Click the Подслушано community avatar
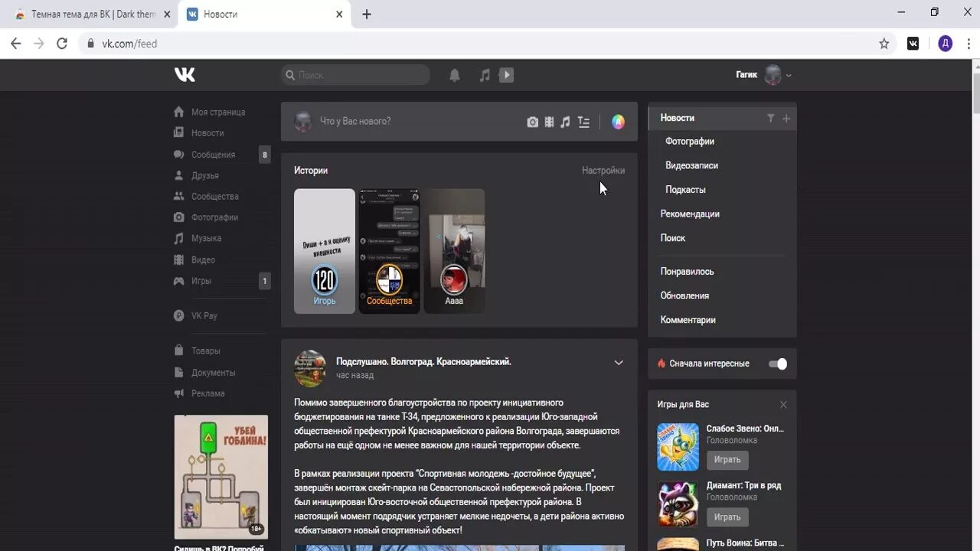This screenshot has width=980, height=551. point(310,368)
